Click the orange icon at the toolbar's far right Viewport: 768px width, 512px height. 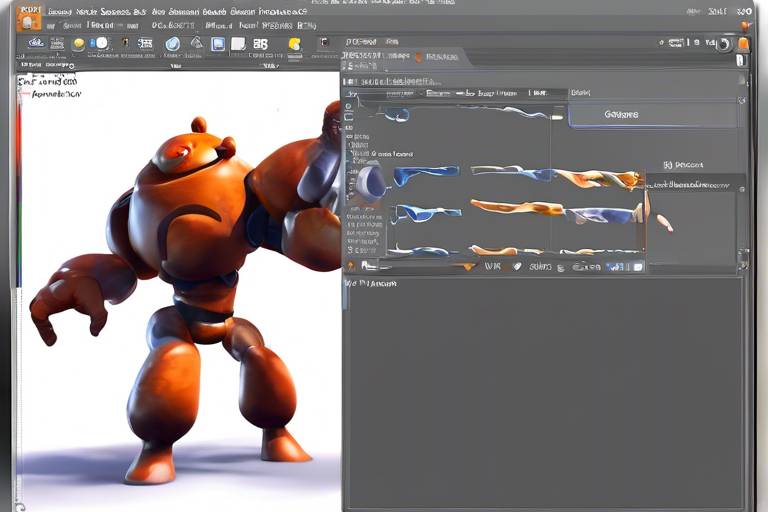coord(744,44)
